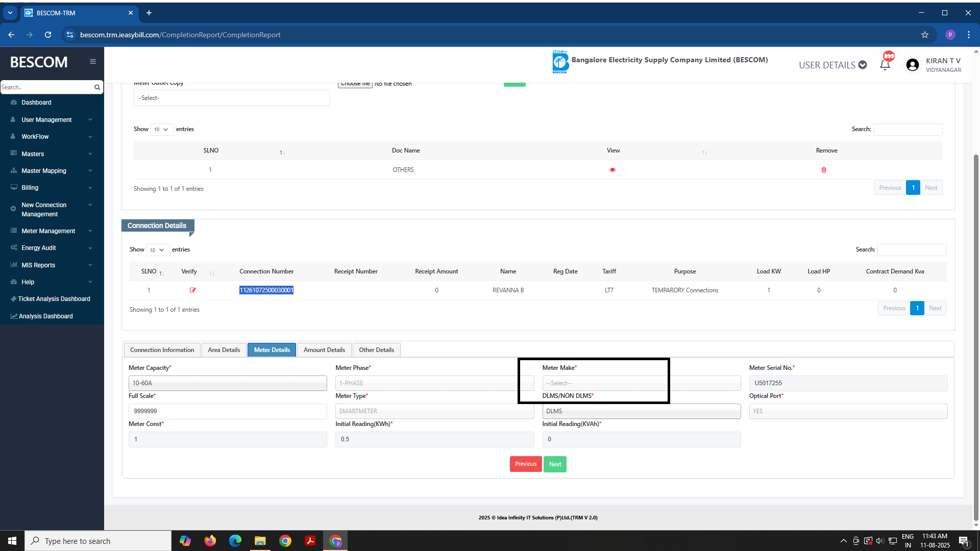Viewport: 980px width, 551px height.
Task: Click the red trash remove icon
Action: point(823,170)
